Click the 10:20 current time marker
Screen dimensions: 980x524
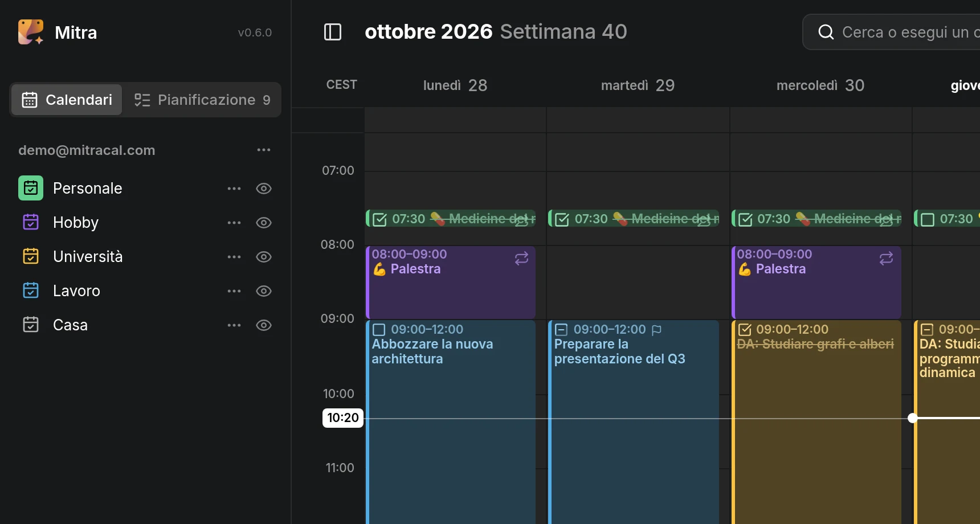(343, 417)
